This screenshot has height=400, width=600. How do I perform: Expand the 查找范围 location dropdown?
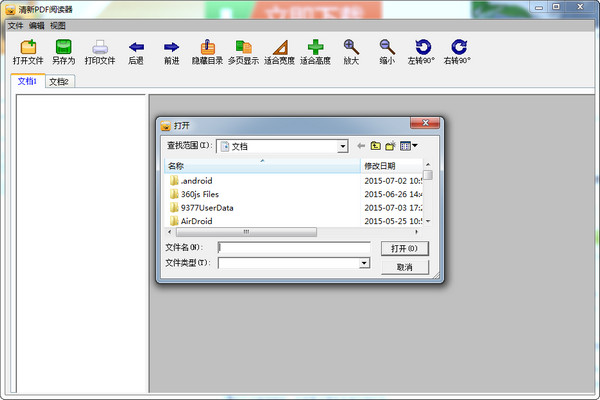(x=342, y=146)
